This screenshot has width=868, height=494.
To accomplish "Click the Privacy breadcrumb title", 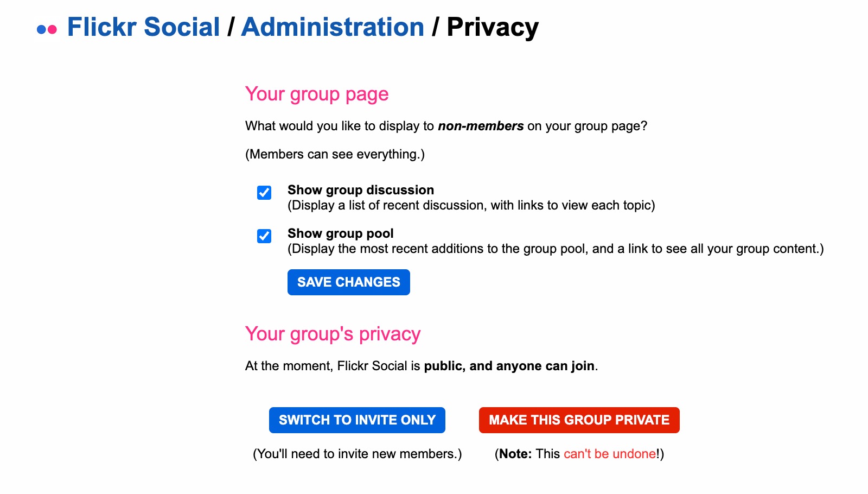I will [493, 28].
